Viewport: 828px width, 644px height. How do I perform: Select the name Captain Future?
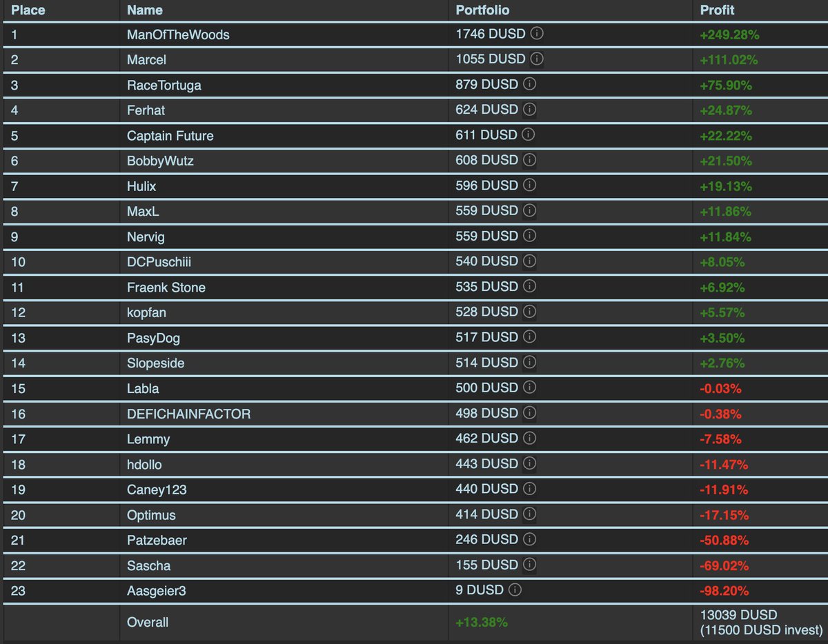pos(170,136)
